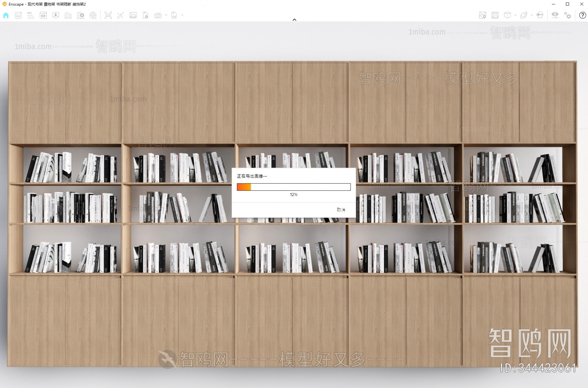The width and height of the screenshot is (588, 388).
Task: Expand the EXE export dropdown arrow
Action: click(x=182, y=15)
